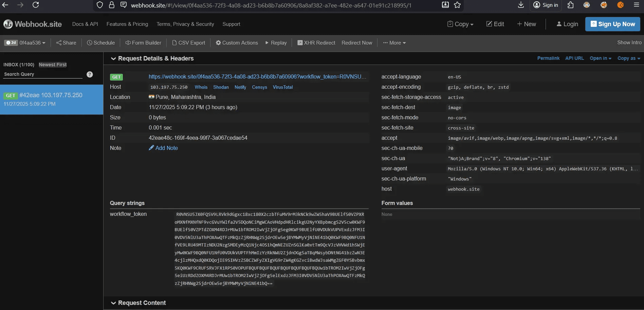644x310 pixels.
Task: Click Add Note pencil link
Action: (163, 148)
